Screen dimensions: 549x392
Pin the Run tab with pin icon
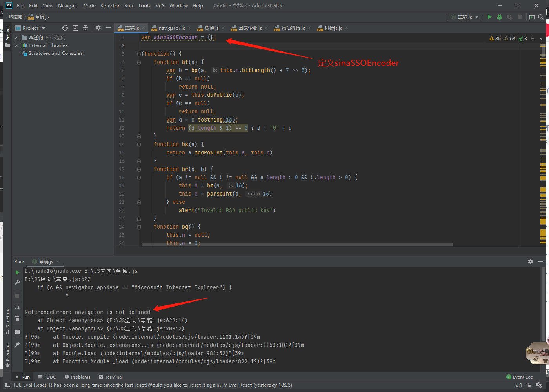coord(17,345)
